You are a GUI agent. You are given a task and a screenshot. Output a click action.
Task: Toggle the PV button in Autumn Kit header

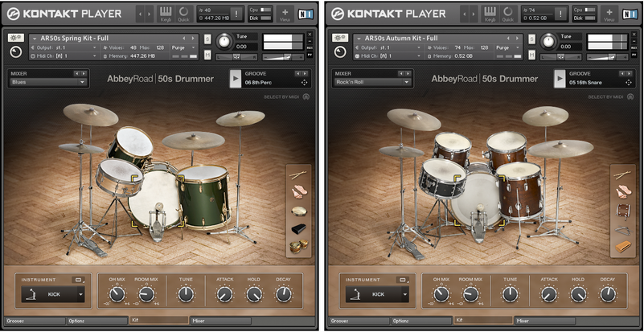point(634,54)
